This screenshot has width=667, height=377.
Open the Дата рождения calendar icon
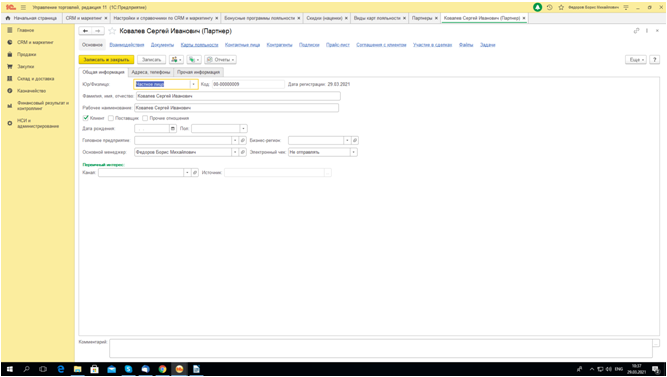point(173,129)
